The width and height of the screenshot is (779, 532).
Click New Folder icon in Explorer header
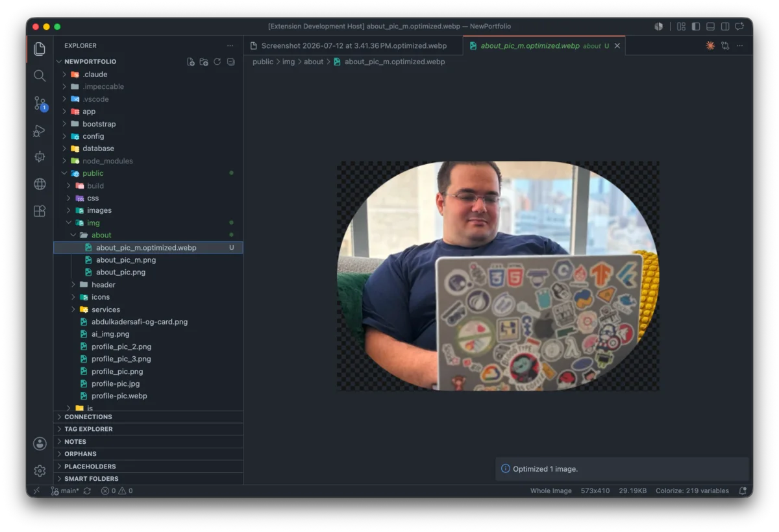[x=204, y=62]
